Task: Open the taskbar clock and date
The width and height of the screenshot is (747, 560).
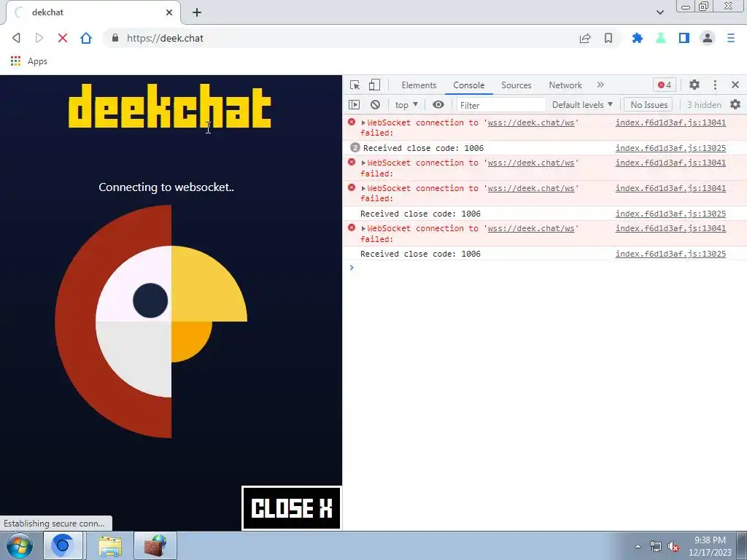Action: [710, 546]
